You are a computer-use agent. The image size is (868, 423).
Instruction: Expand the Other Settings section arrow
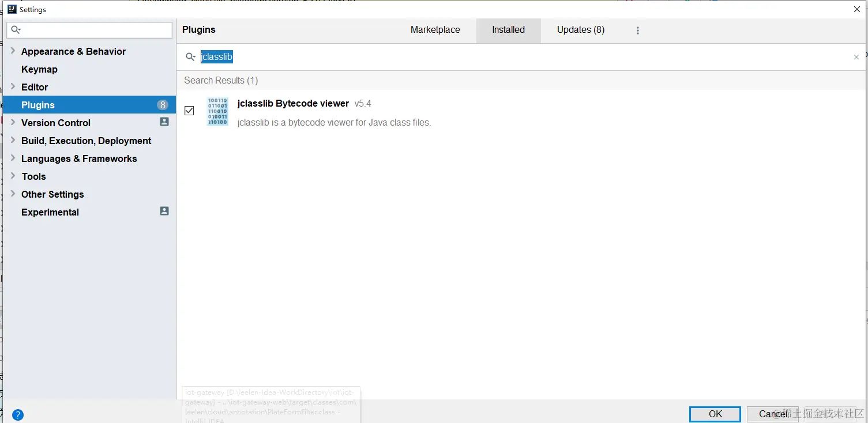tap(13, 194)
